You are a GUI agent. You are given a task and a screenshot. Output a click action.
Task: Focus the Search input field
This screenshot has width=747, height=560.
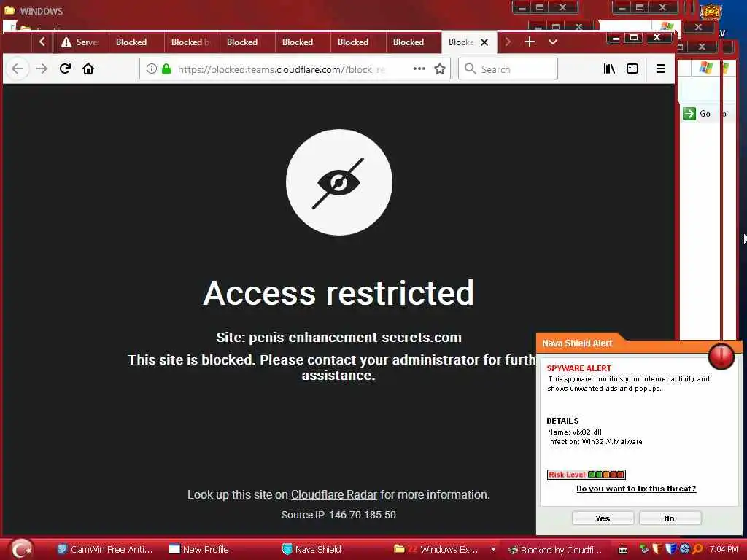tap(508, 69)
